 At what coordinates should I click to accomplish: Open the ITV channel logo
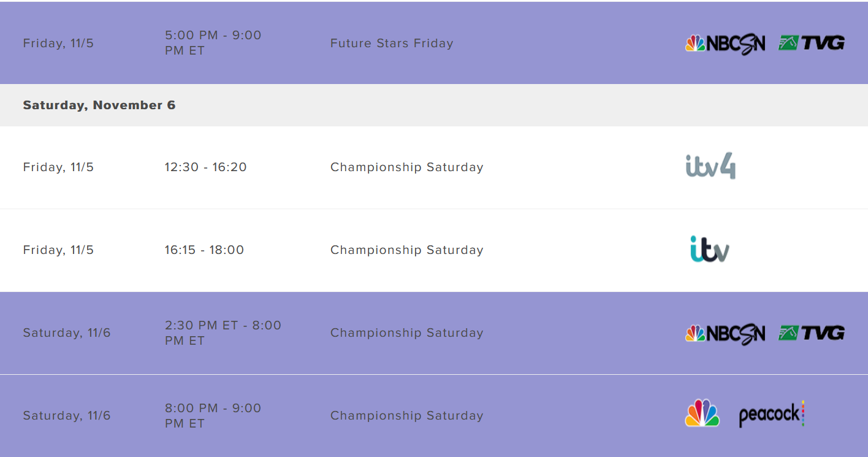tap(710, 249)
